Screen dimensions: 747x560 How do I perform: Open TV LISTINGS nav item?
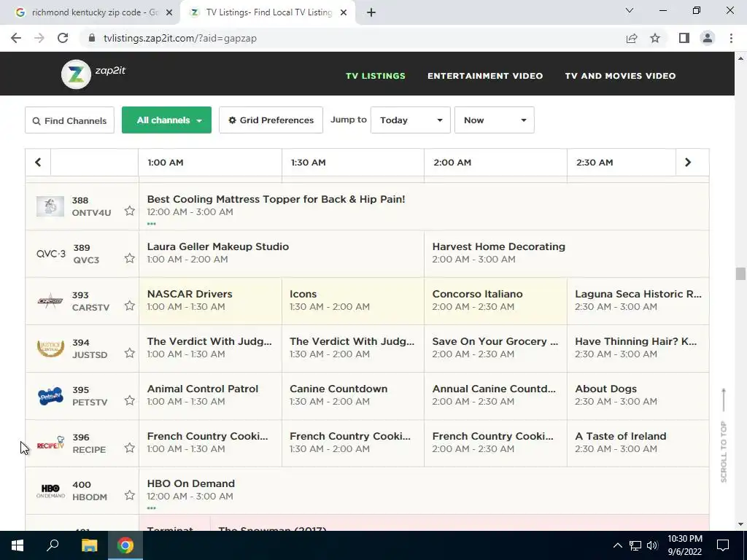pos(376,76)
